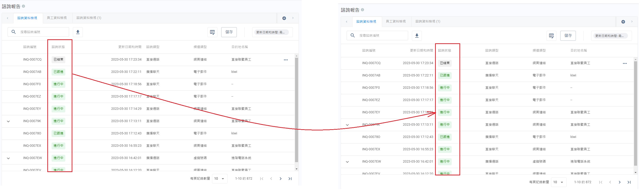644x191 pixels.
Task: Click the vertical scrollbar in the left table
Action: point(296,110)
